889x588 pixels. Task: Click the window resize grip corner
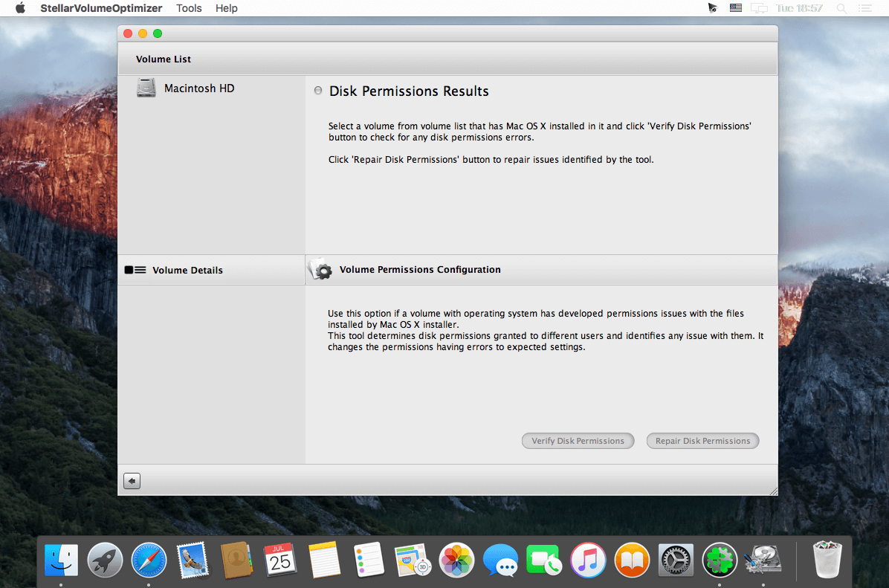point(773,491)
